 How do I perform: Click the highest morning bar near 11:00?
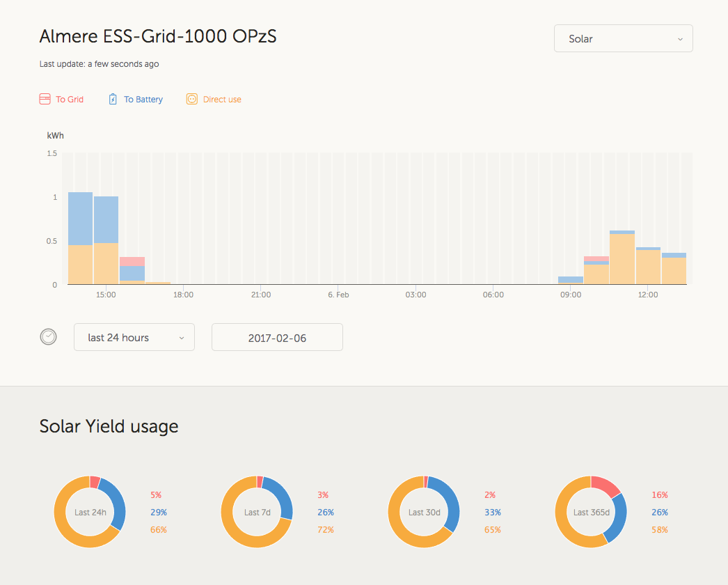pyautogui.click(x=622, y=258)
